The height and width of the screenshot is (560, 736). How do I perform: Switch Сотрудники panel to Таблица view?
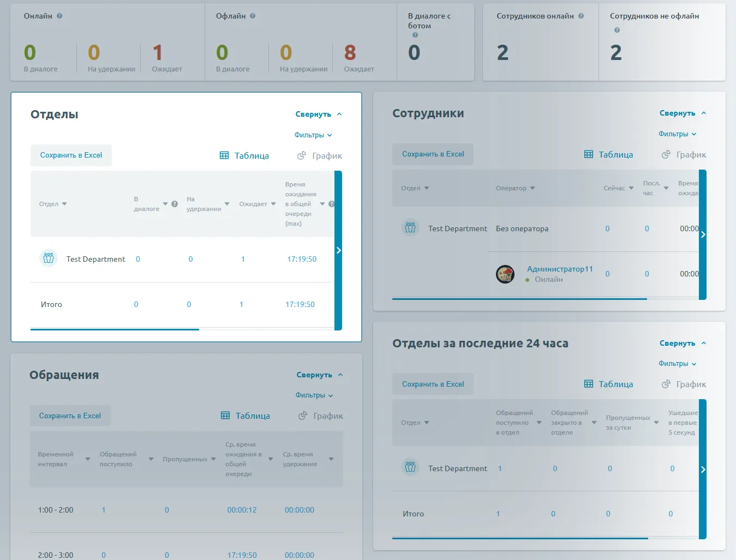[x=608, y=155]
